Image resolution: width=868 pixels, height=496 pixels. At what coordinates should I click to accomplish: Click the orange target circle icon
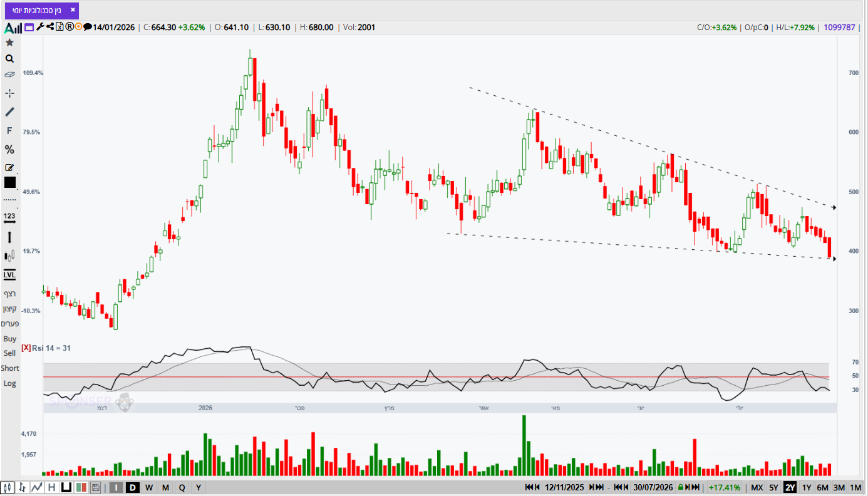click(78, 27)
